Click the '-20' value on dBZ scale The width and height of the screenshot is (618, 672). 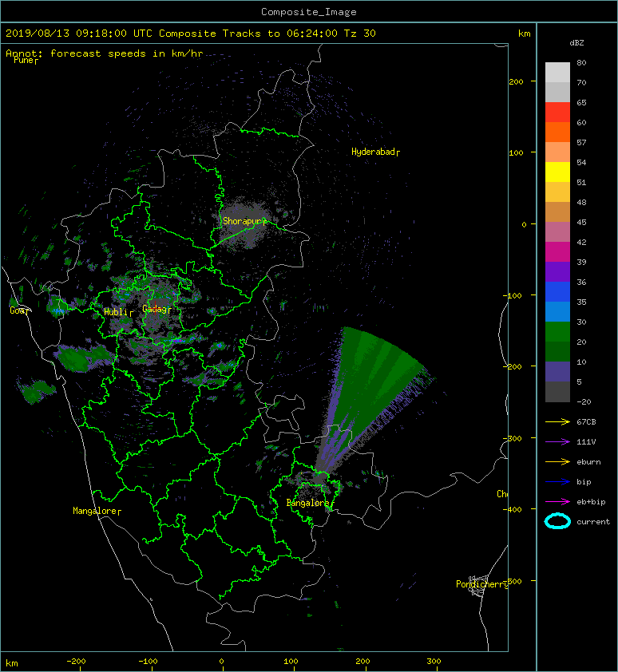(x=584, y=402)
